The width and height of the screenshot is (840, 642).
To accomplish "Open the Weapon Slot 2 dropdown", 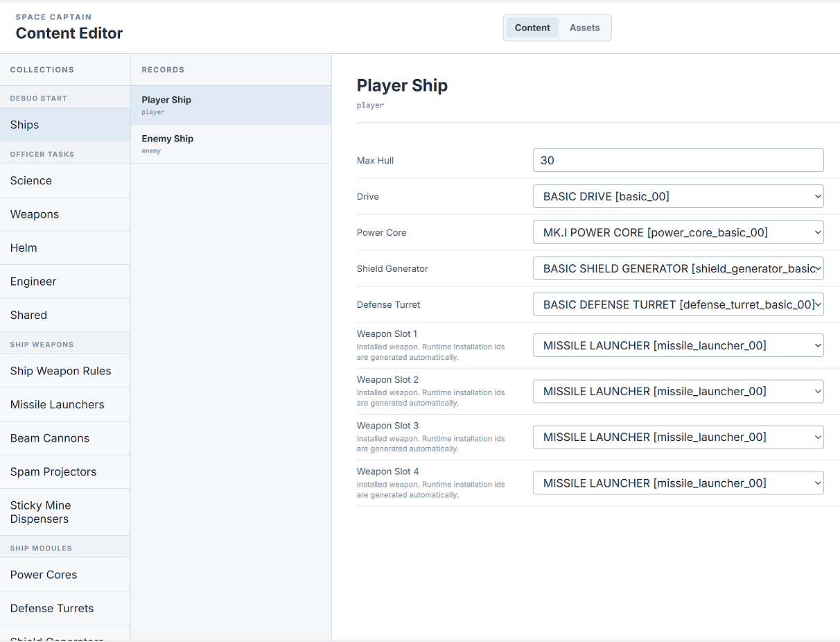I will click(679, 391).
